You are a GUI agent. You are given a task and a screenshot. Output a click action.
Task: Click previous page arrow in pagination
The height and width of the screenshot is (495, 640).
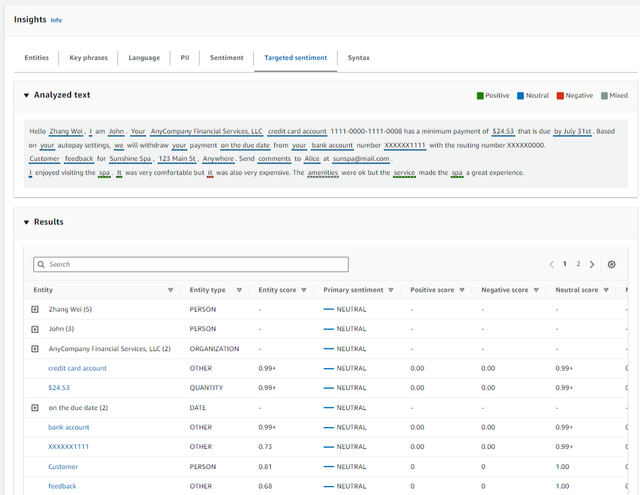[551, 264]
